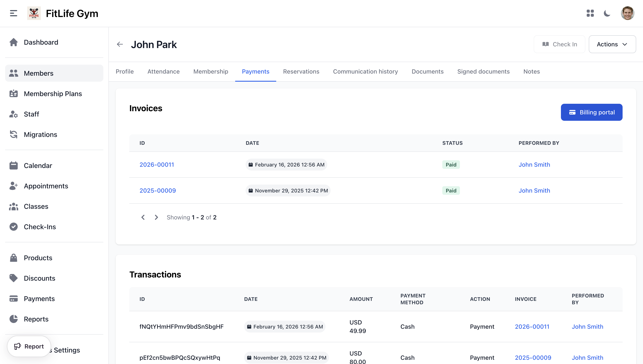Open Members section in the sidebar

(x=38, y=73)
